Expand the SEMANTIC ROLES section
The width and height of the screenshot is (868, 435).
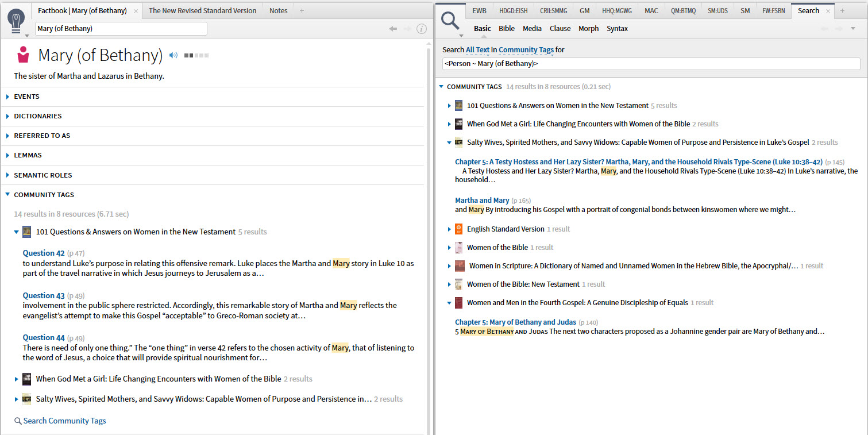coord(8,175)
